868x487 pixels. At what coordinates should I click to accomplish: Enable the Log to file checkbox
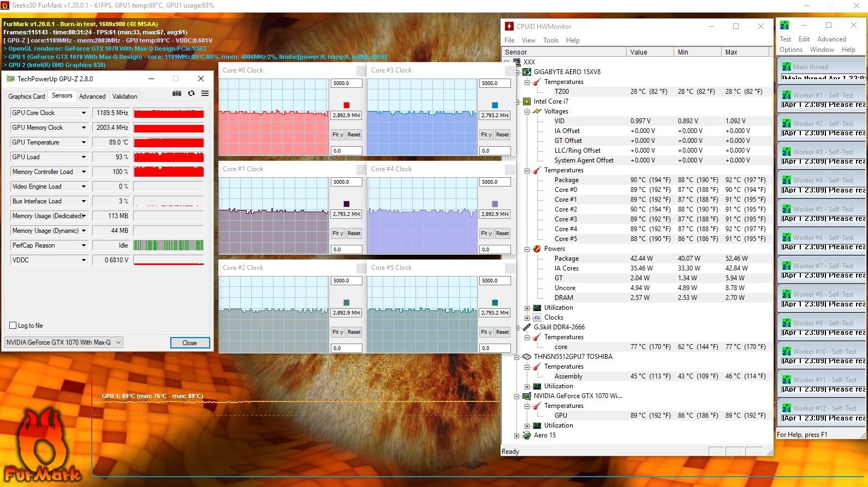click(x=13, y=326)
